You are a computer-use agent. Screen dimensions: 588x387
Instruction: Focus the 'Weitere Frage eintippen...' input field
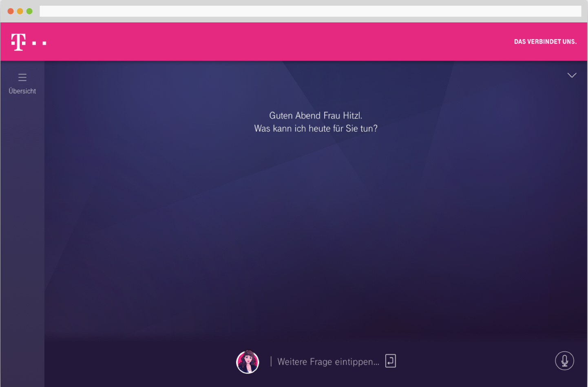(328, 362)
